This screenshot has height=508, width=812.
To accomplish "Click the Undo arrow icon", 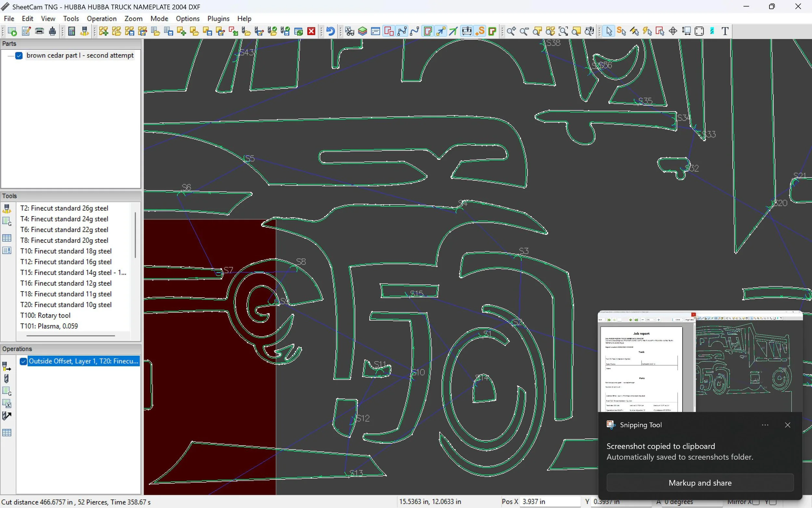I will point(331,31).
